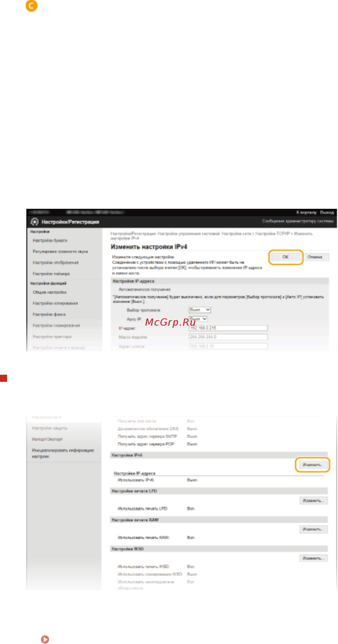The width and height of the screenshot is (338, 644).
Task: Click the Настройки/Регистрация gear icon
Action: pyautogui.click(x=34, y=222)
